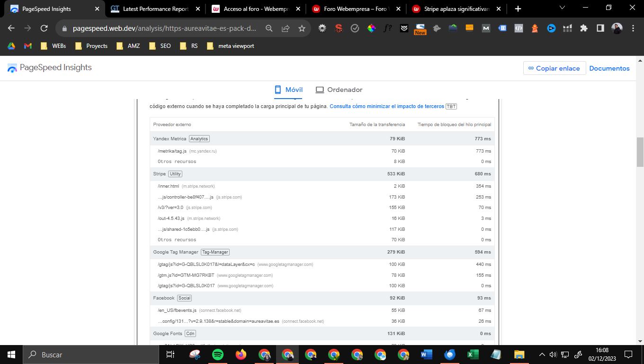Open a new browser tab
Screen dimensions: 644x364
(x=518, y=9)
